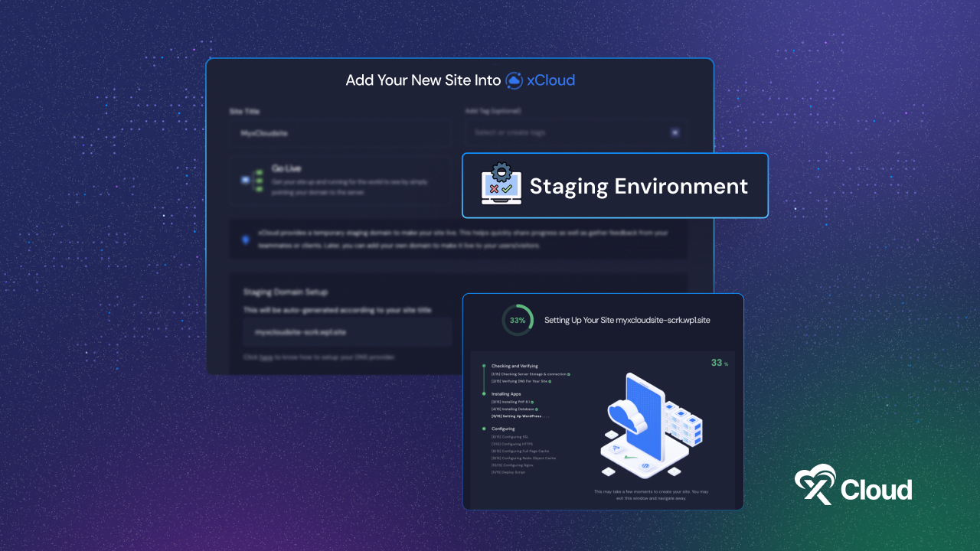The width and height of the screenshot is (980, 551).
Task: Click the Site Title input showing MyxCloudsite
Action: point(339,132)
